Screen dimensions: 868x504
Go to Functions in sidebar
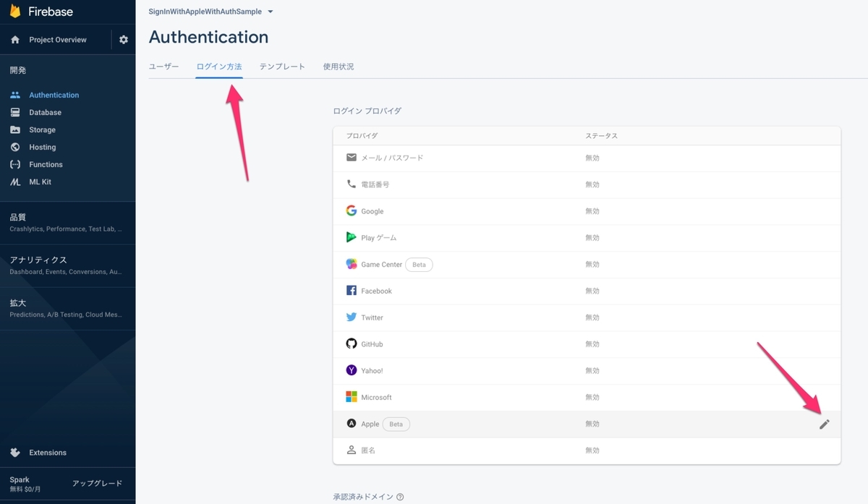[x=46, y=164]
